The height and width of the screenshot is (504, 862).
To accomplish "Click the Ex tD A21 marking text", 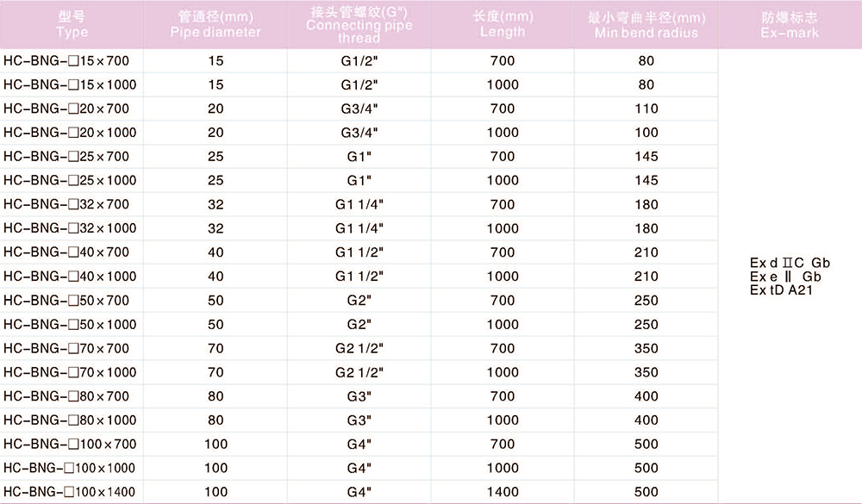I will point(781,290).
